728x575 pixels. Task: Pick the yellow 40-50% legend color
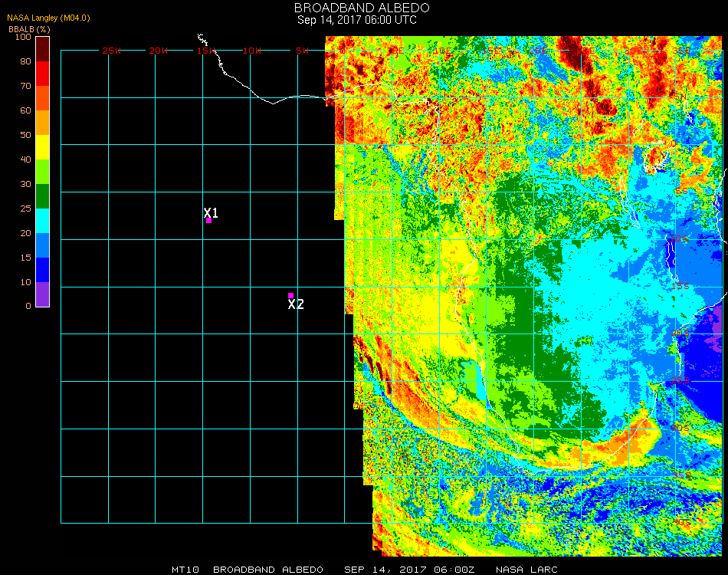[43, 147]
